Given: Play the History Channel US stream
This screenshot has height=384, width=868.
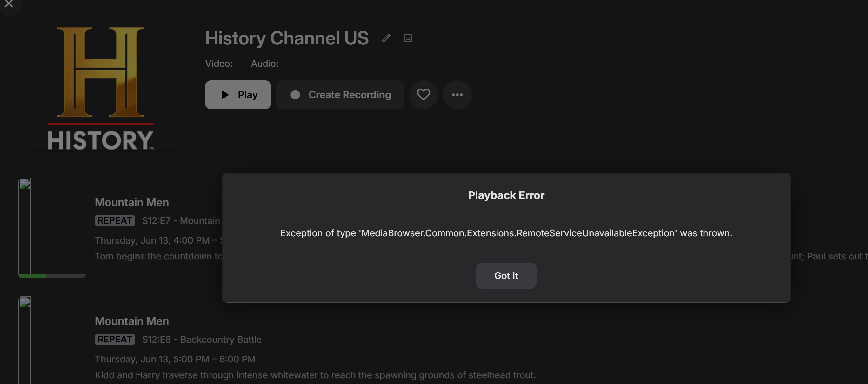Looking at the screenshot, I should [238, 95].
